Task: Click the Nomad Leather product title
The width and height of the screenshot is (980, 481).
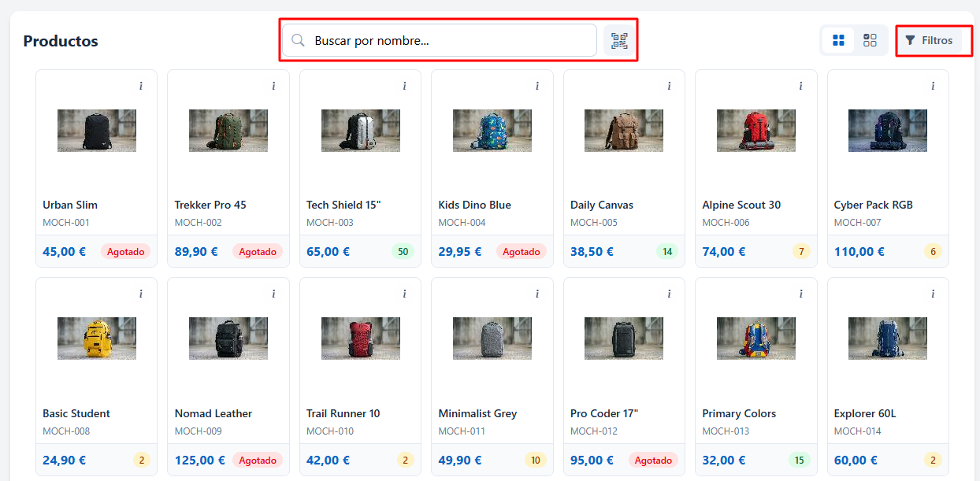Action: tap(213, 413)
